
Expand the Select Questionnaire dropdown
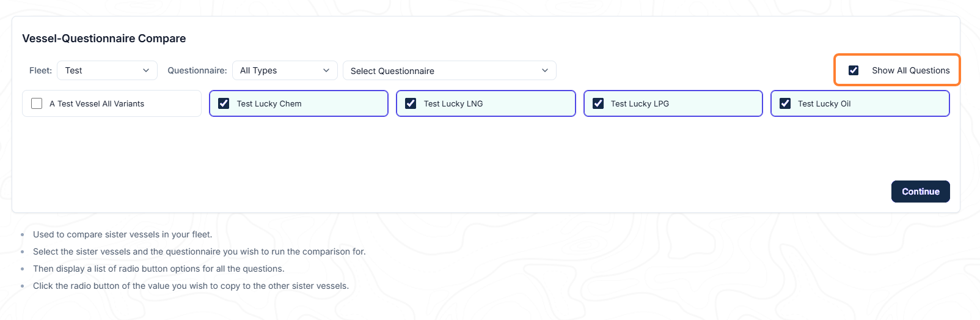click(450, 70)
